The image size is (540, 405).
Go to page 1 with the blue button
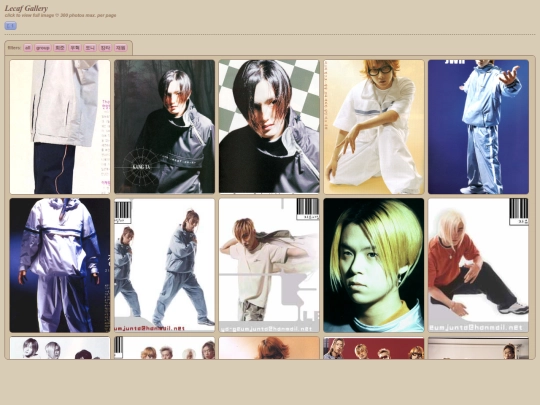10,26
